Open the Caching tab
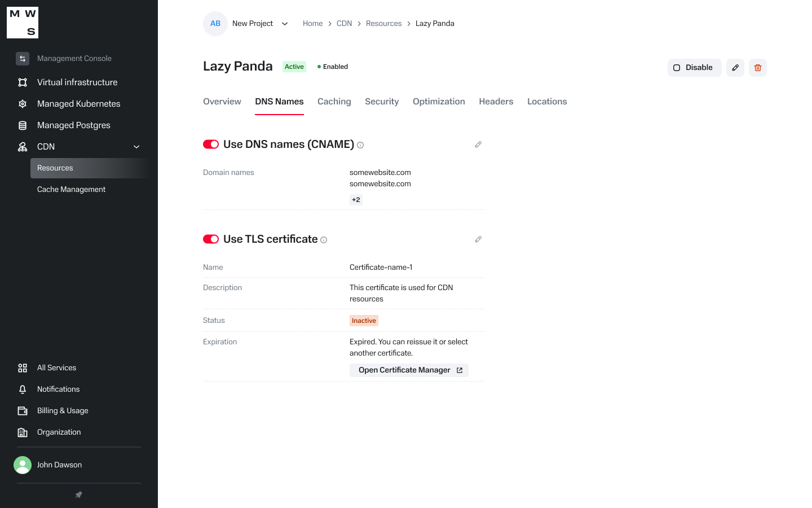 (334, 102)
